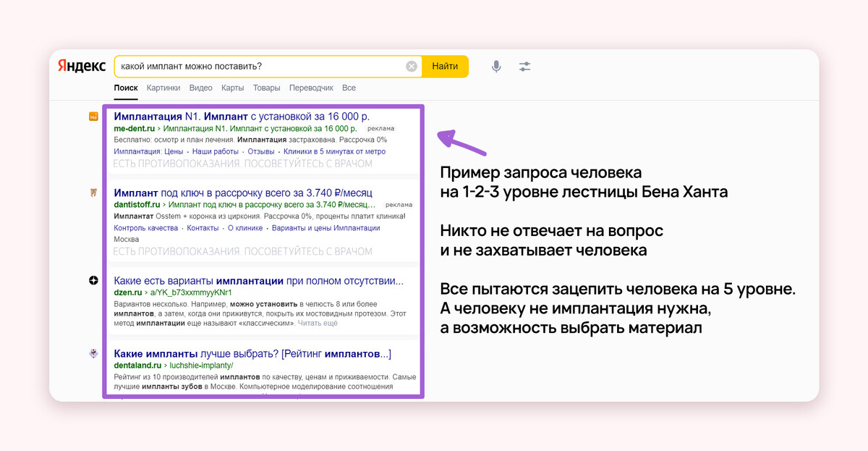The width and height of the screenshot is (868, 451).
Task: Open result 'Какие есть варианты имплантации'
Action: pos(259,280)
